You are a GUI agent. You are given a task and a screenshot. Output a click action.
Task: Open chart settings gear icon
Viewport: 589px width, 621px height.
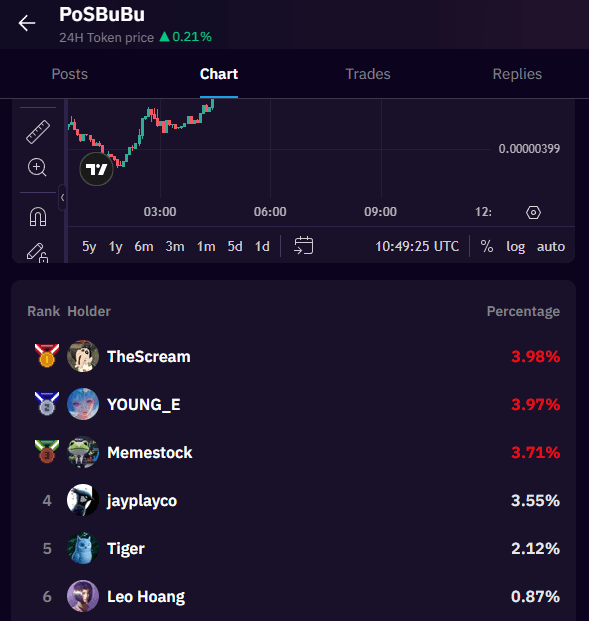point(533,212)
